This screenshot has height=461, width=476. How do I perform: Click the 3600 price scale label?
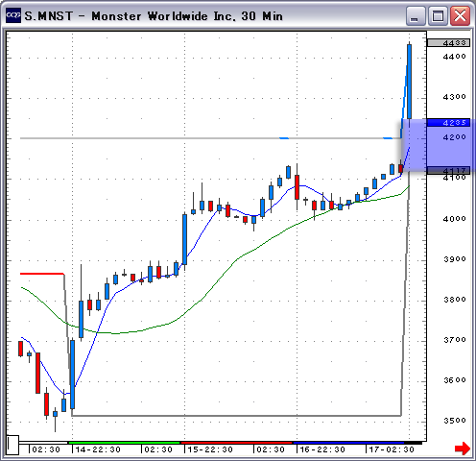454,380
